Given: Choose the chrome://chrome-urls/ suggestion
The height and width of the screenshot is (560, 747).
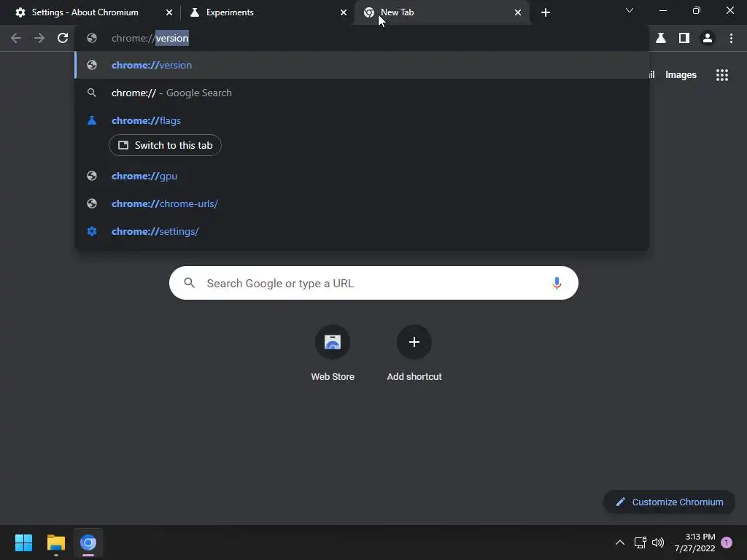Looking at the screenshot, I should click(362, 203).
